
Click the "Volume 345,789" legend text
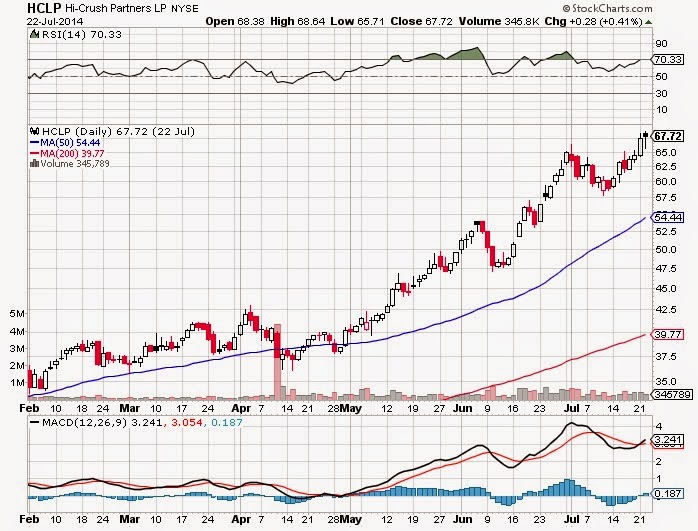pyautogui.click(x=75, y=164)
